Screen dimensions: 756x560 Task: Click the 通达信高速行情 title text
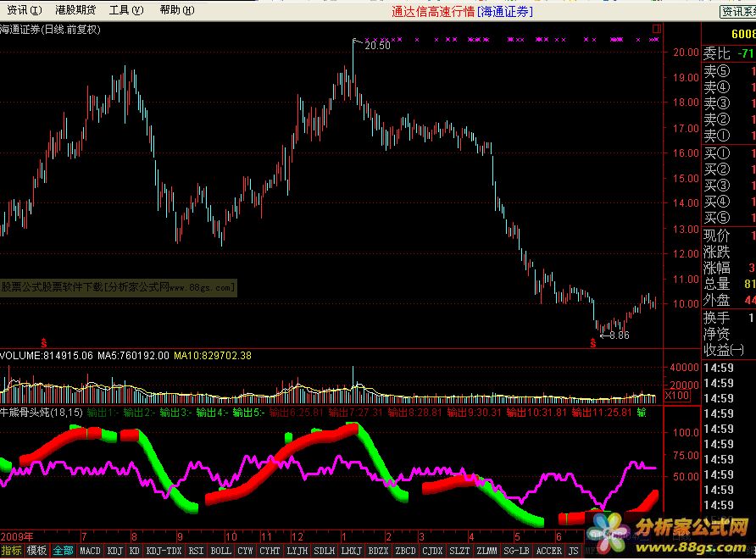[x=433, y=12]
